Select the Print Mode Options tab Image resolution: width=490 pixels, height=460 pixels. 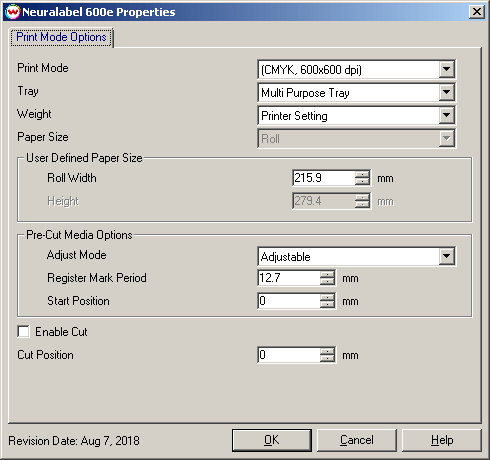coord(61,37)
